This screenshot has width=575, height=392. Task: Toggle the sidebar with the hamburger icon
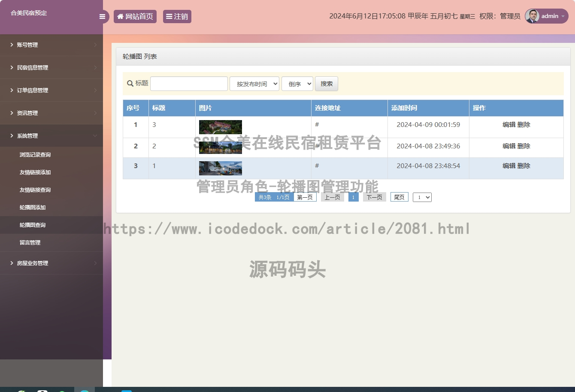coord(102,17)
